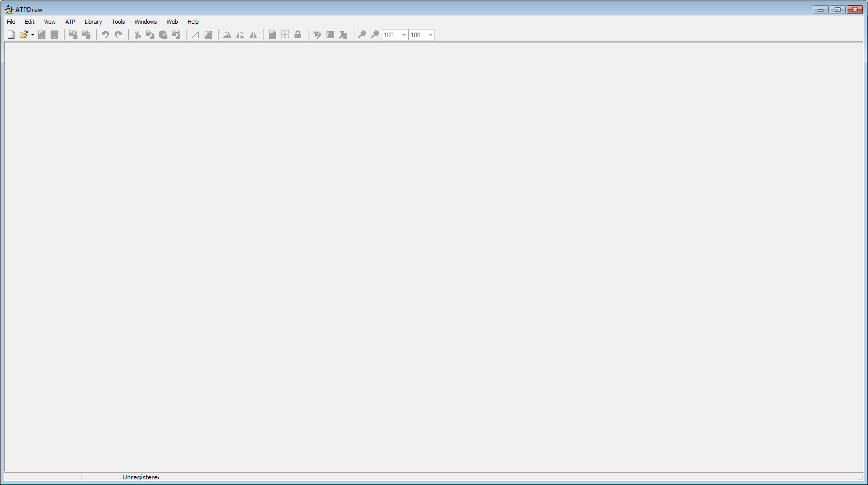The image size is (868, 485).
Task: Click the Paste clipboard icon
Action: (163, 35)
